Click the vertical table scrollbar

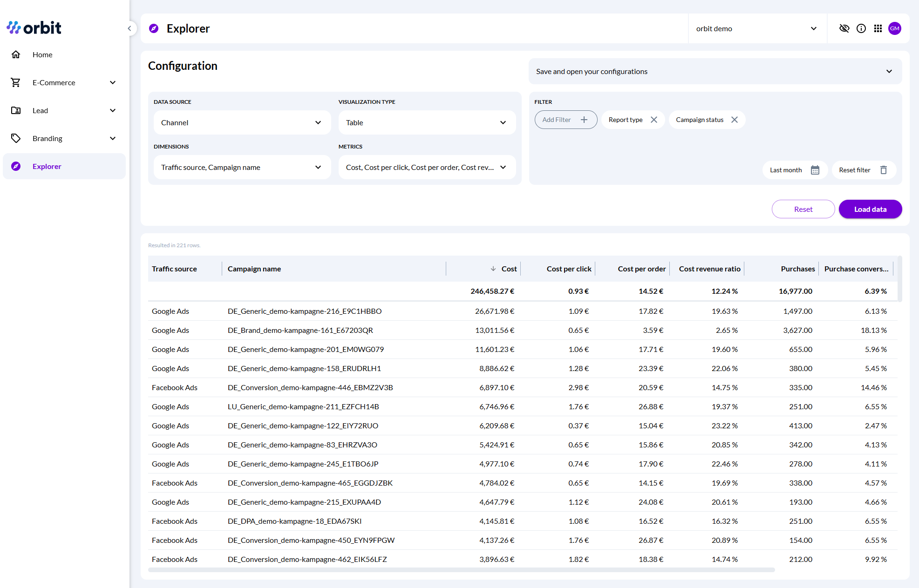900,278
